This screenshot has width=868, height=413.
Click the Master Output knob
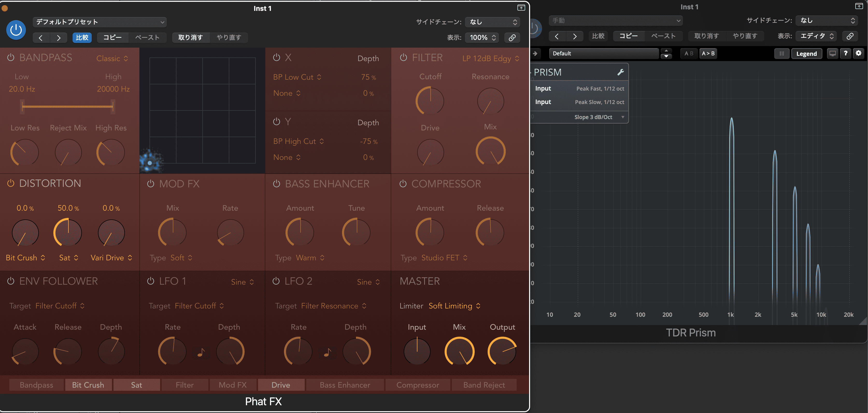(x=502, y=351)
